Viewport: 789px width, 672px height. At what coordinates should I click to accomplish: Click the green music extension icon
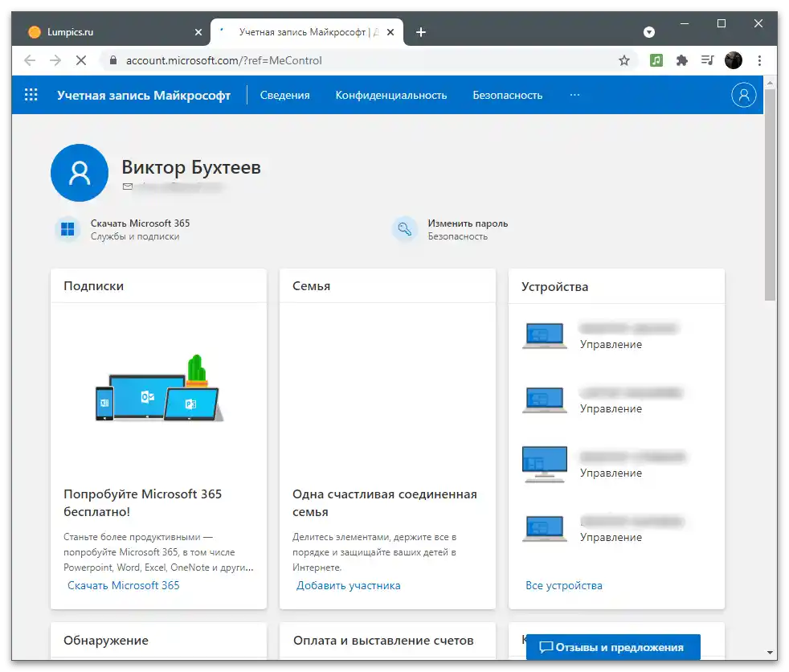[656, 60]
